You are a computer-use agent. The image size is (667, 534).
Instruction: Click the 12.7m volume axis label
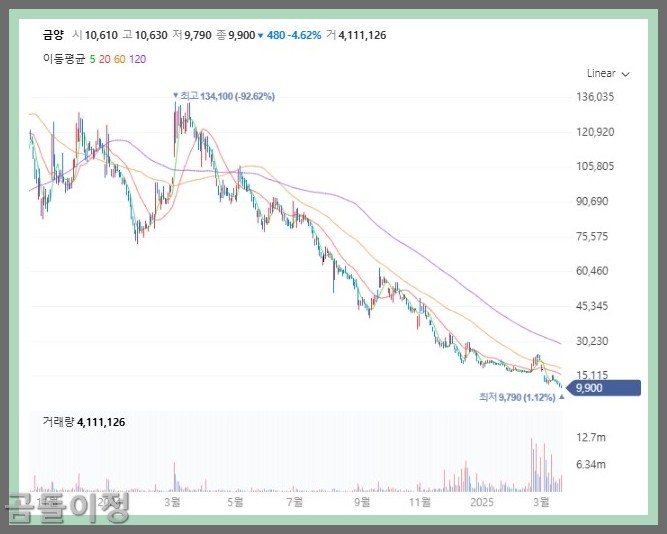[x=591, y=437]
